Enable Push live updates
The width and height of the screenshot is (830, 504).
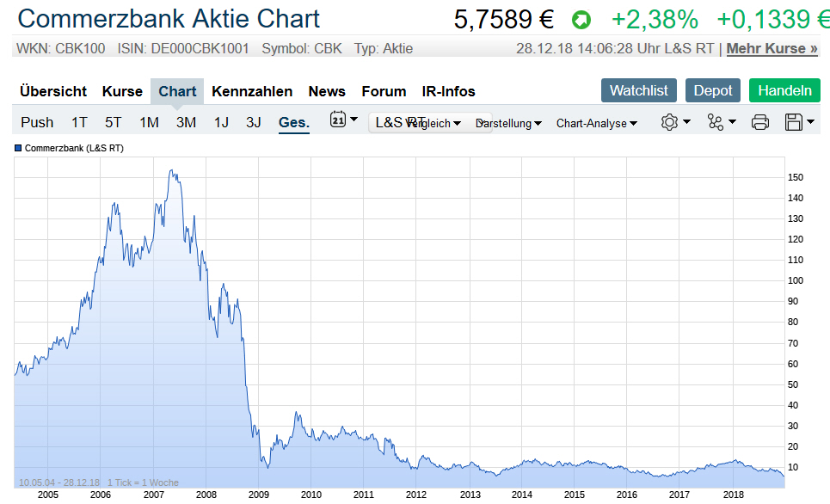tap(37, 122)
